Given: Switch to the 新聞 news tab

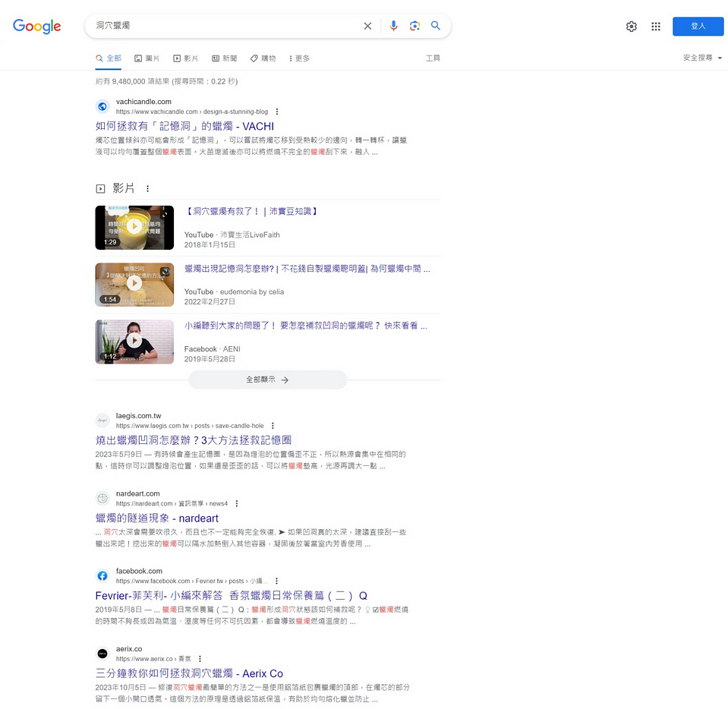Looking at the screenshot, I should coord(224,58).
